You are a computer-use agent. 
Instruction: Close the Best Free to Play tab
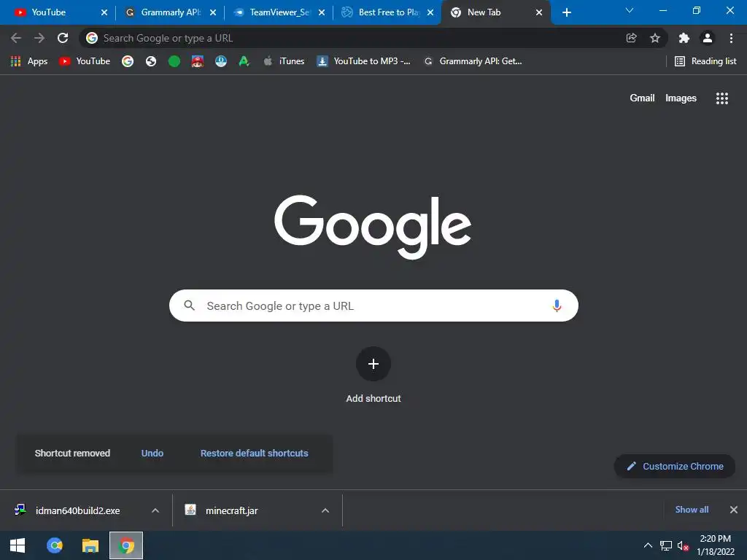coord(430,12)
